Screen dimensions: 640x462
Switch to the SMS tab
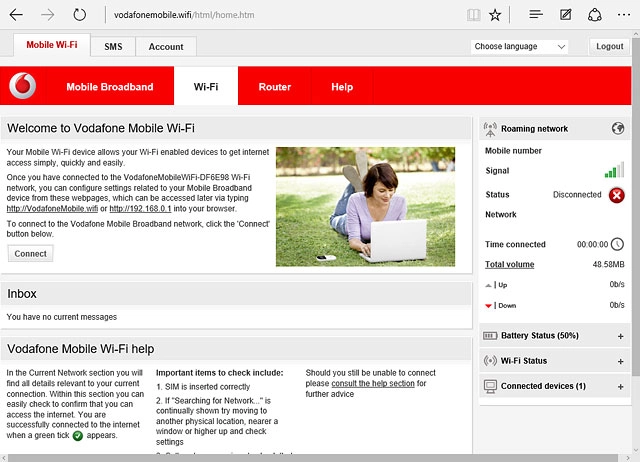(113, 47)
